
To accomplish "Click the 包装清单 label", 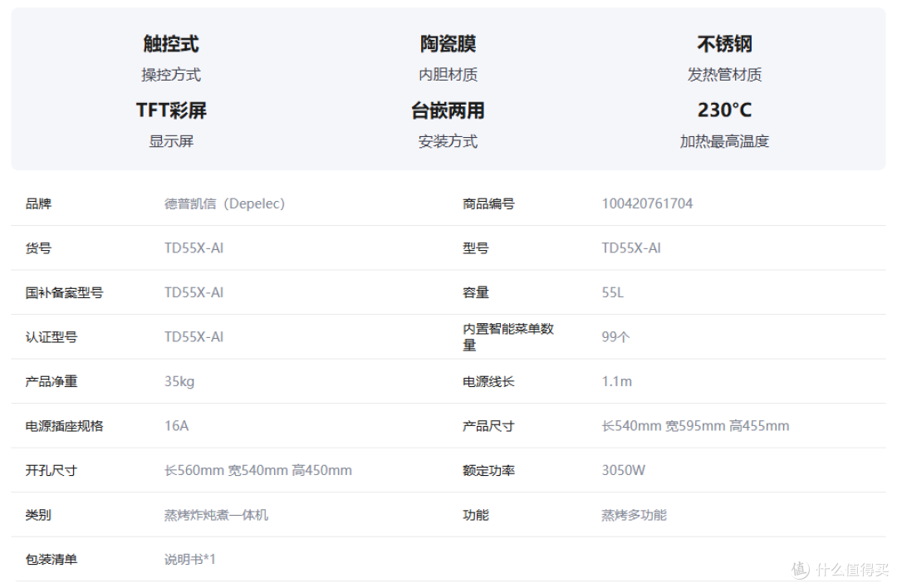I will coord(51,560).
